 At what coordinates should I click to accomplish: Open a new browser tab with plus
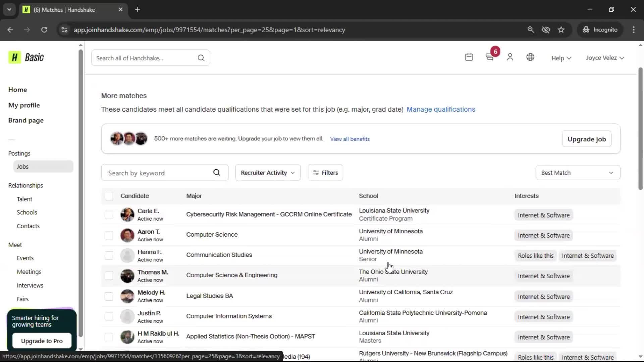(x=138, y=10)
